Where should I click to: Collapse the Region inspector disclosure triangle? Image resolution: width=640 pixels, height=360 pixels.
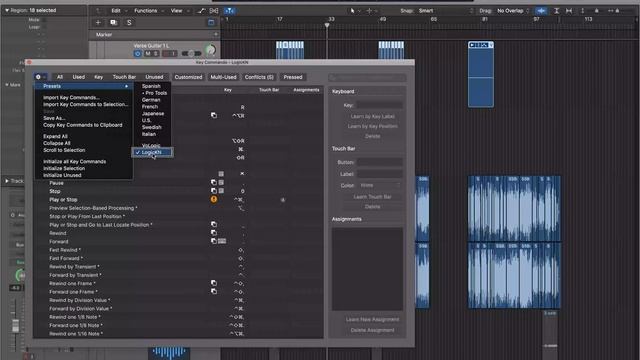click(x=7, y=10)
